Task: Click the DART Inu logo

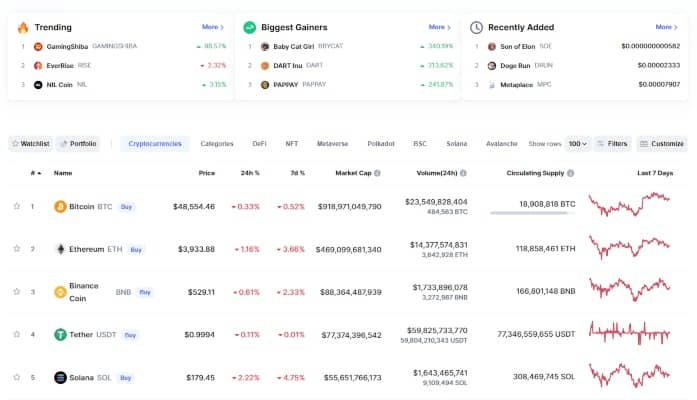Action: (265, 65)
